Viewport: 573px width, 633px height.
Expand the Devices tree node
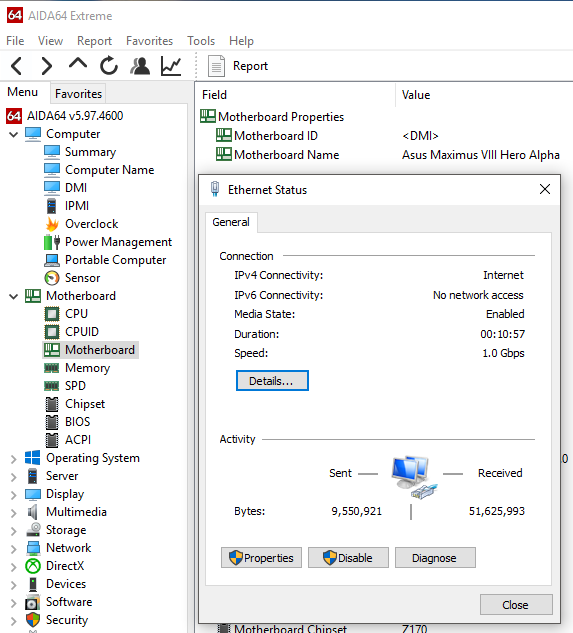click(14, 585)
